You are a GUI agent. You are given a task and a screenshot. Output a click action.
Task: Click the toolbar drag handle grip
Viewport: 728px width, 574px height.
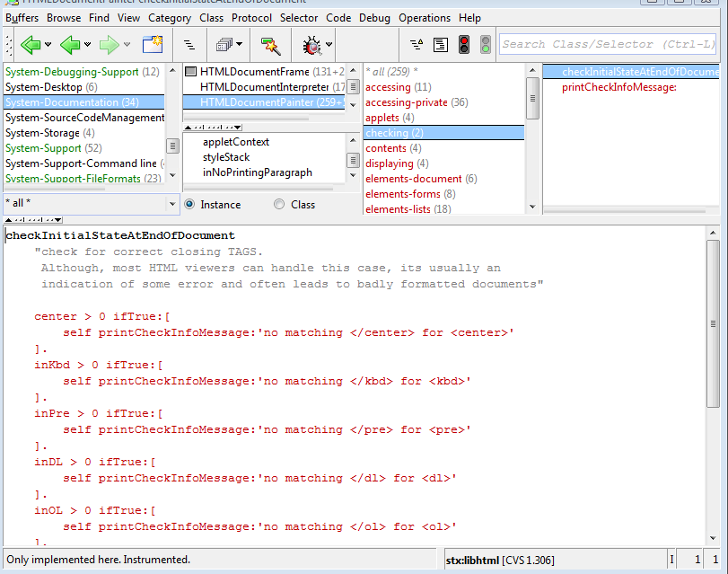[x=8, y=45]
